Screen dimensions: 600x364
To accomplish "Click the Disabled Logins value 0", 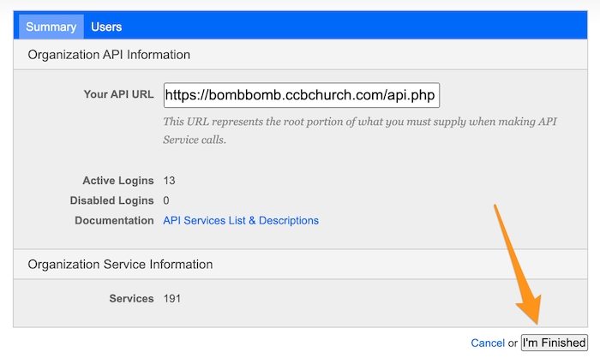I will (x=166, y=200).
